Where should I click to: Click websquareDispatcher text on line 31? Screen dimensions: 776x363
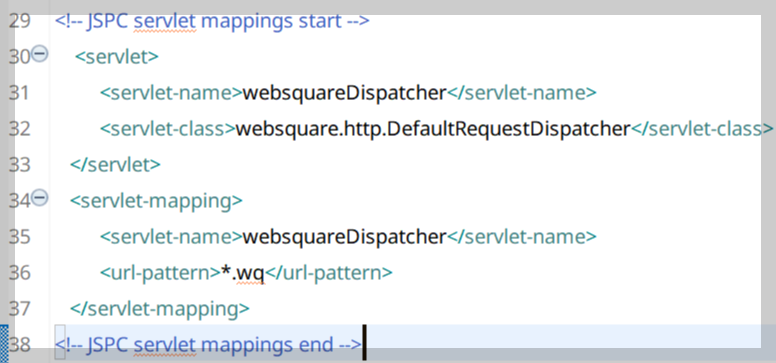344,93
